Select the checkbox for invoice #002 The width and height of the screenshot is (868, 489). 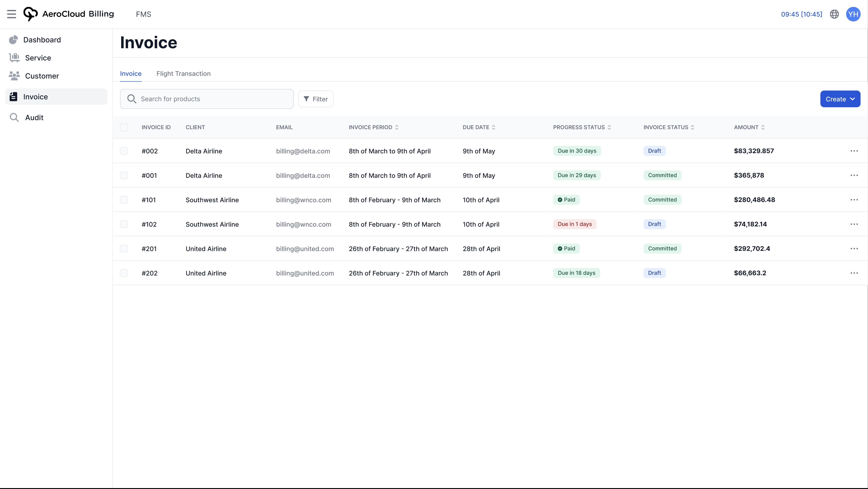point(124,151)
